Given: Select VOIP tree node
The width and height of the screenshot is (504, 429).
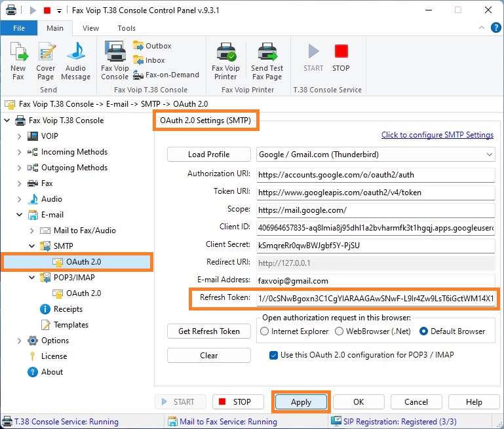Looking at the screenshot, I should point(43,136).
